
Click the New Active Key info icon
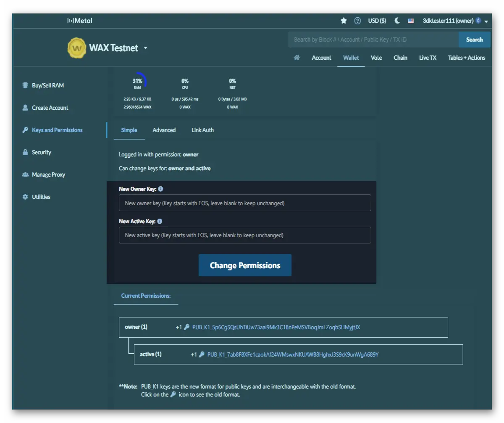pos(160,221)
